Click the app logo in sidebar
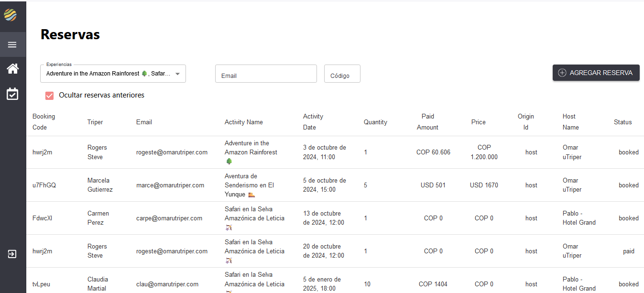Screen dimensions: 644x293 coord(11,15)
